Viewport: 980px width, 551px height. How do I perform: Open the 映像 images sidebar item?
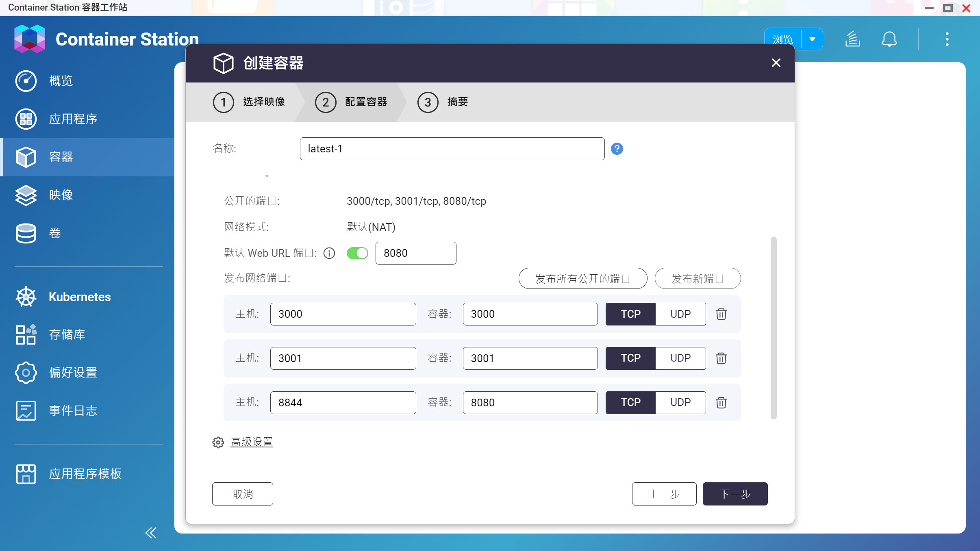(61, 195)
